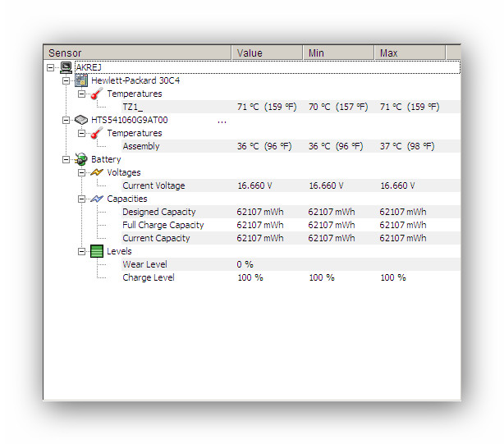
Task: Collapse Temperatures under HTS541060G9AT00
Action: pyautogui.click(x=81, y=133)
